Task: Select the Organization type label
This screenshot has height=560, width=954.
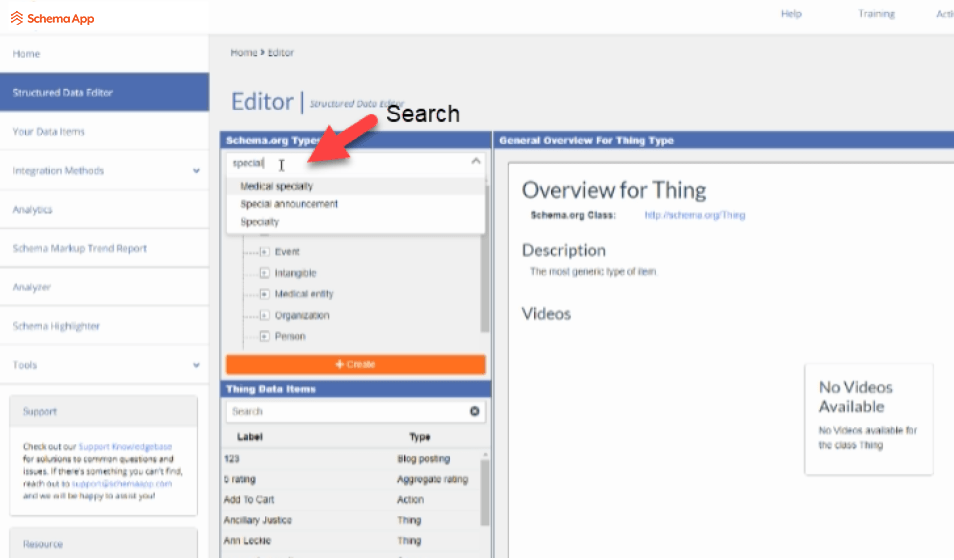Action: tap(302, 315)
